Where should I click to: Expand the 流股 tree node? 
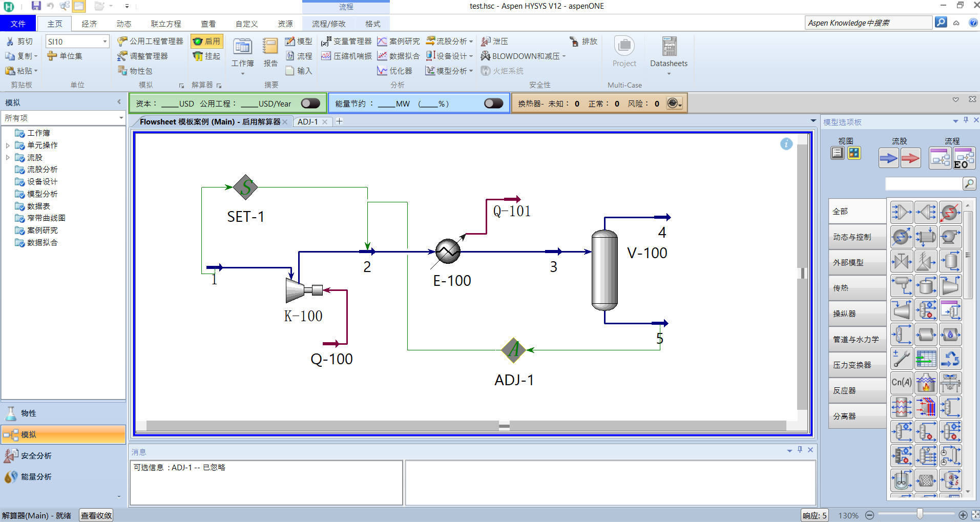8,158
